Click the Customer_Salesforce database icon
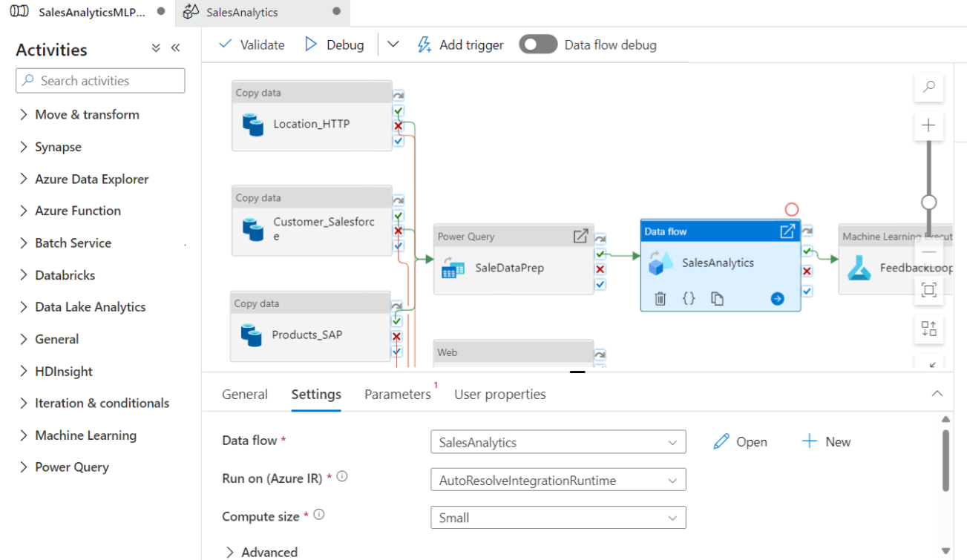Viewport: 967px width, 560px height. [253, 228]
